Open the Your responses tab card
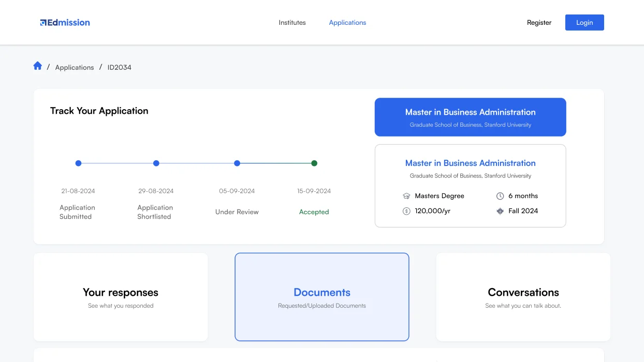 (x=121, y=297)
